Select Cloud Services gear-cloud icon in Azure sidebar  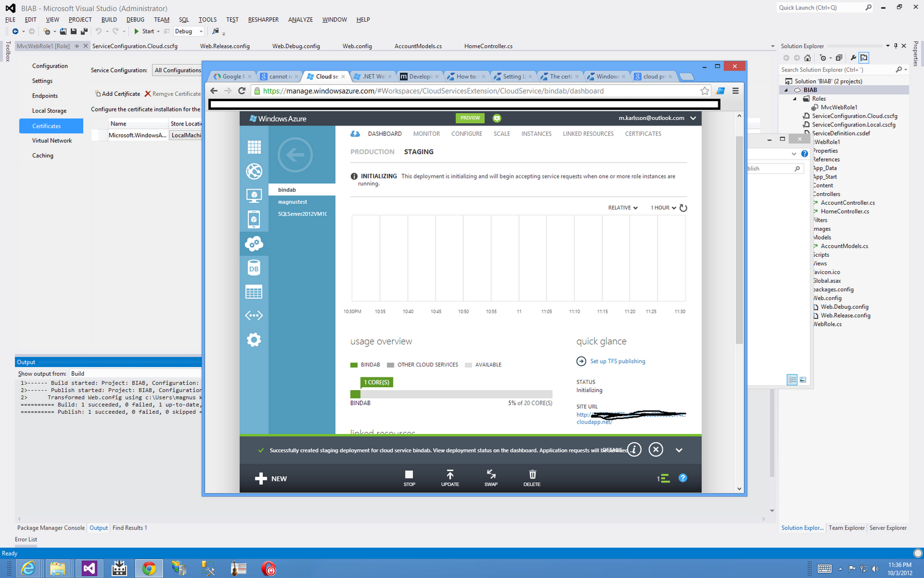click(x=254, y=243)
